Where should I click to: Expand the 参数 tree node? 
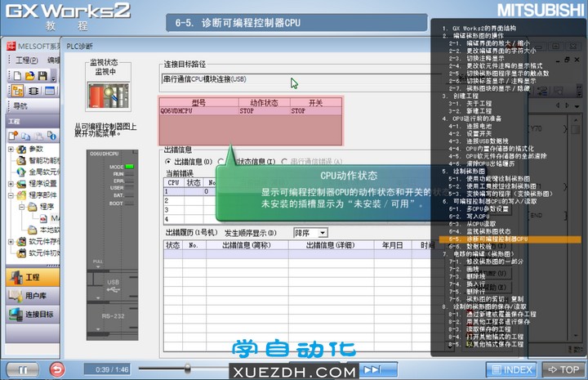tap(11, 150)
